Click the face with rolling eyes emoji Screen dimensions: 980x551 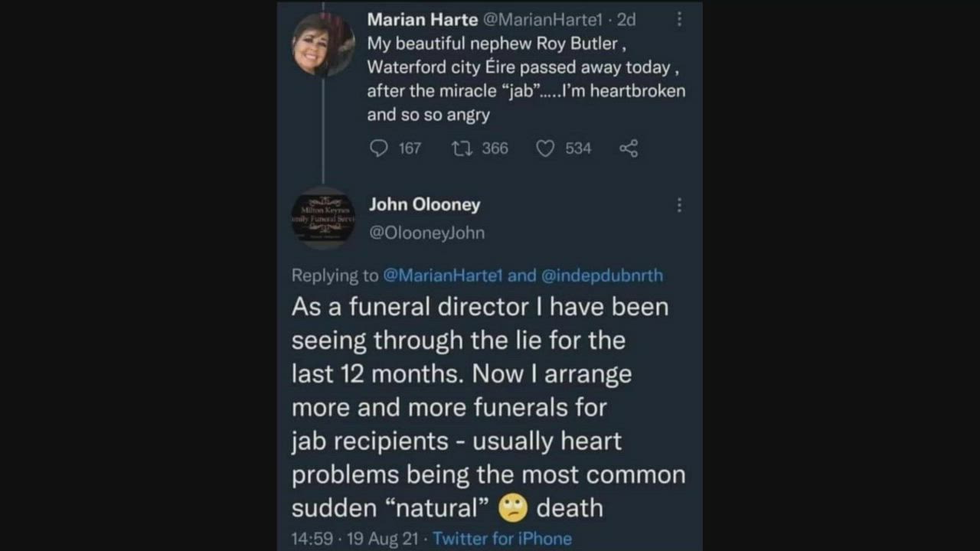pyautogui.click(x=513, y=508)
